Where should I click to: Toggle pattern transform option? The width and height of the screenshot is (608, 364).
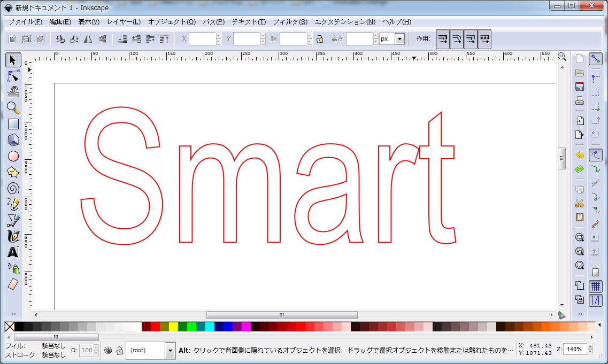484,39
